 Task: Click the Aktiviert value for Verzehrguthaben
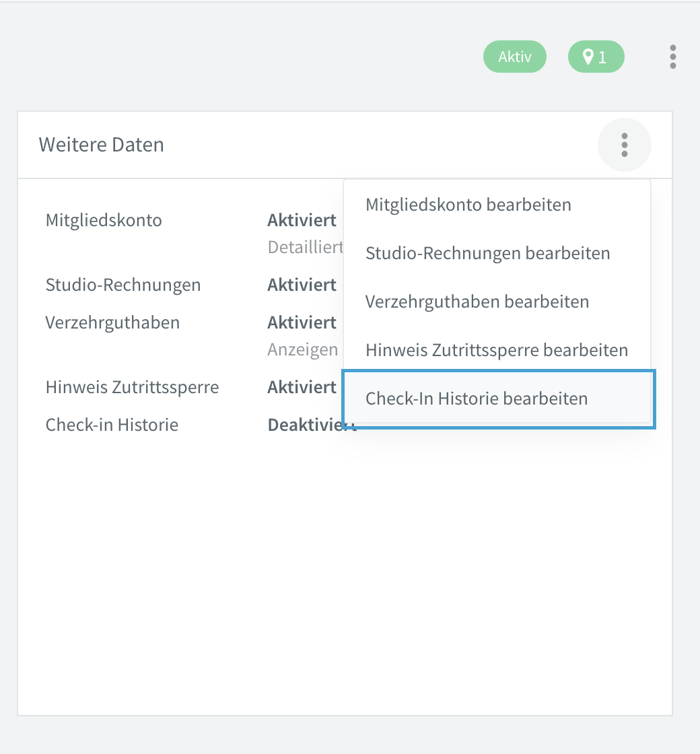[x=302, y=322]
